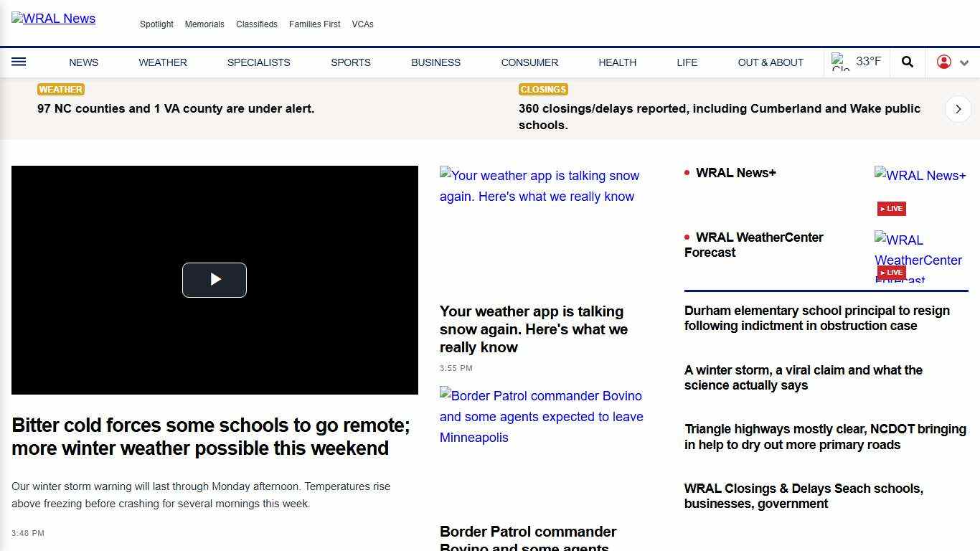
Task: Select the SPORTS navigation tab
Action: click(351, 62)
